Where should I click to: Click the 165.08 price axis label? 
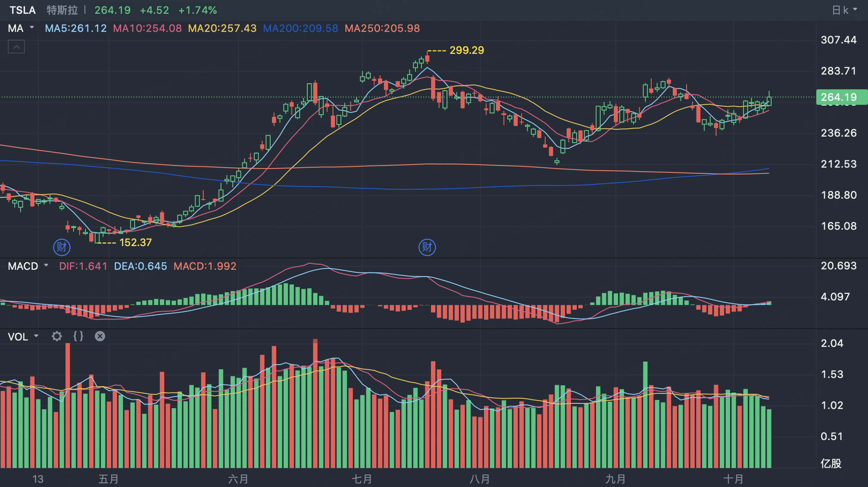[839, 226]
